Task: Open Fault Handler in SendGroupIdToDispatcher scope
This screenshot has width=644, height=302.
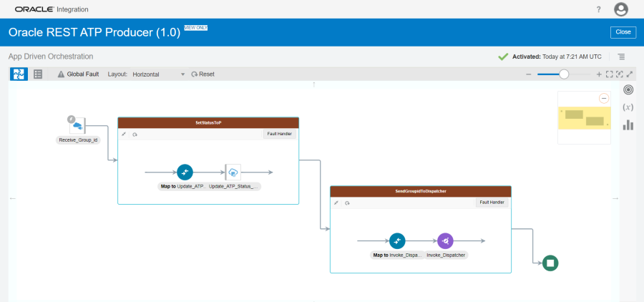Action: coord(492,203)
